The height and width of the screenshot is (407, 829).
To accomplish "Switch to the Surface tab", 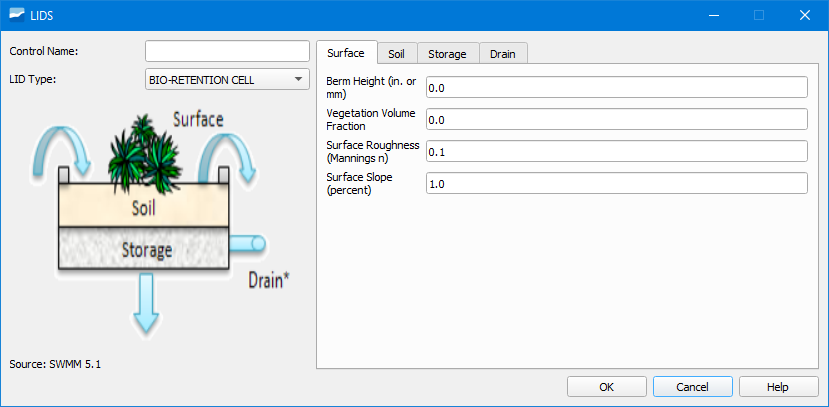I will tap(346, 53).
